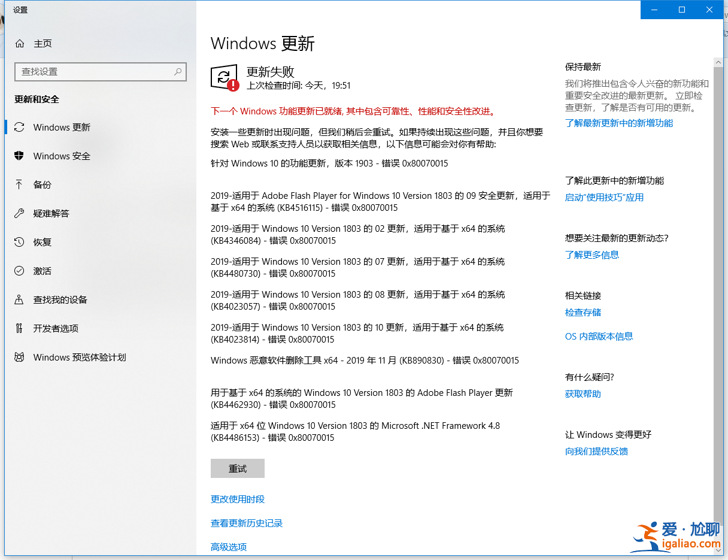728x560 pixels.
Task: Open 查找我的设备 via its person icon
Action: coord(20,300)
